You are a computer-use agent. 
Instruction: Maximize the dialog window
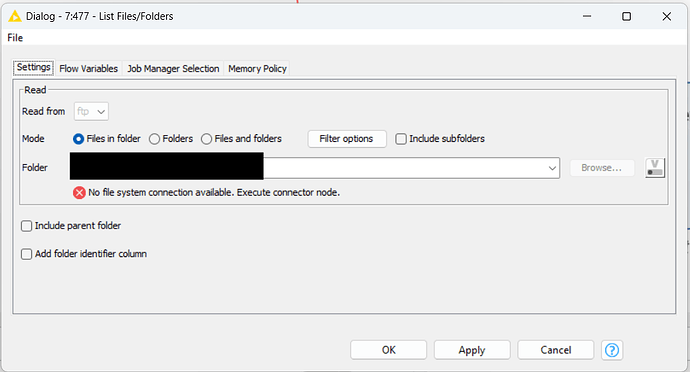(626, 16)
